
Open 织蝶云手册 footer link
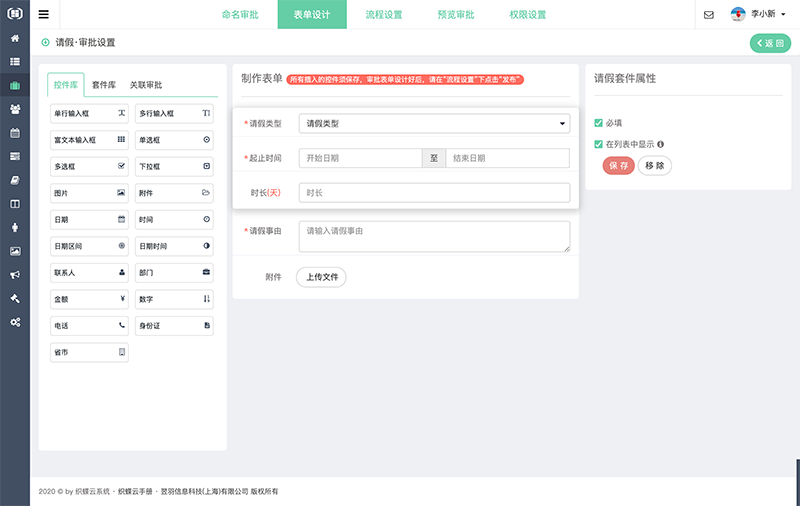tap(135, 492)
